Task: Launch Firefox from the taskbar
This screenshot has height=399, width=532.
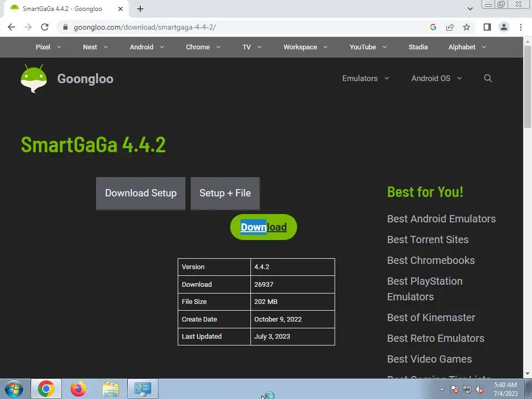Action: click(x=78, y=389)
